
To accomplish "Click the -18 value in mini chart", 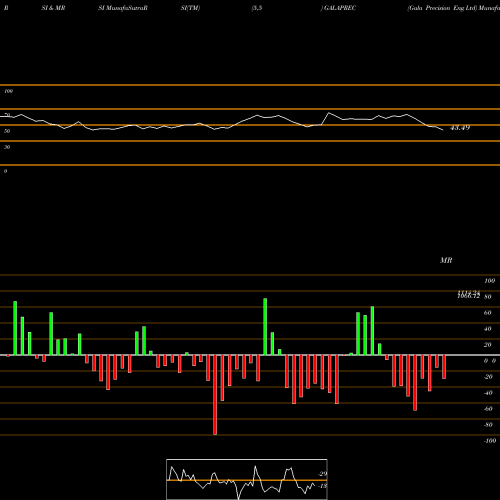I will [323, 486].
